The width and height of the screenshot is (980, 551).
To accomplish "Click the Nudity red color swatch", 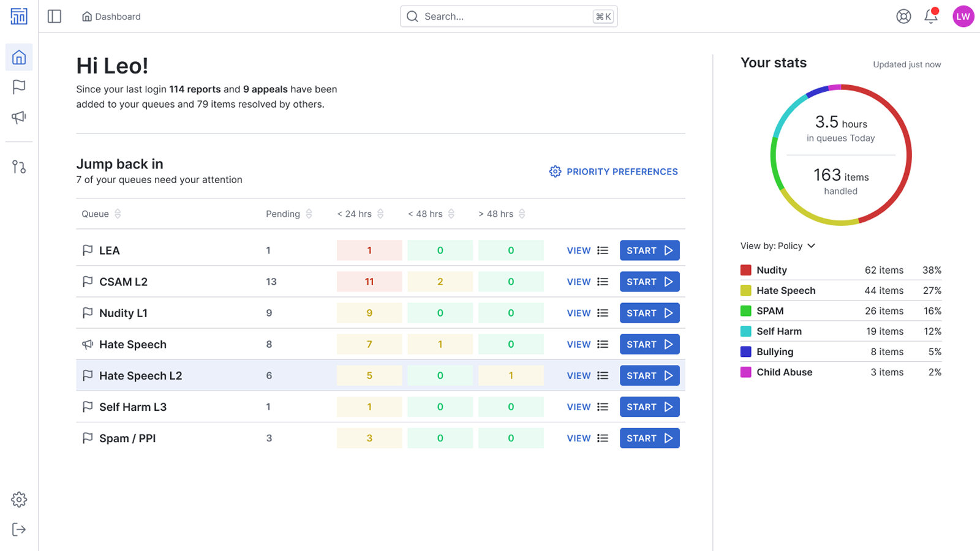I will coord(745,269).
